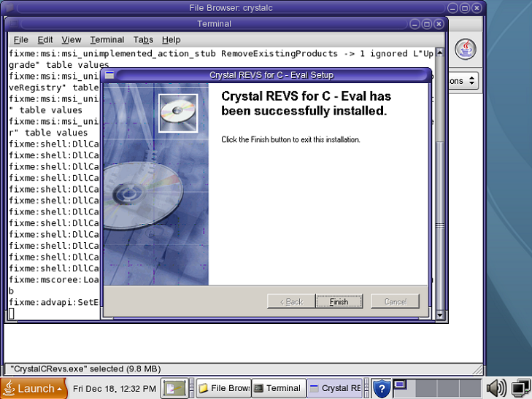Open the Terminal View menu
Screen dimensions: 532x399
[x=72, y=40]
